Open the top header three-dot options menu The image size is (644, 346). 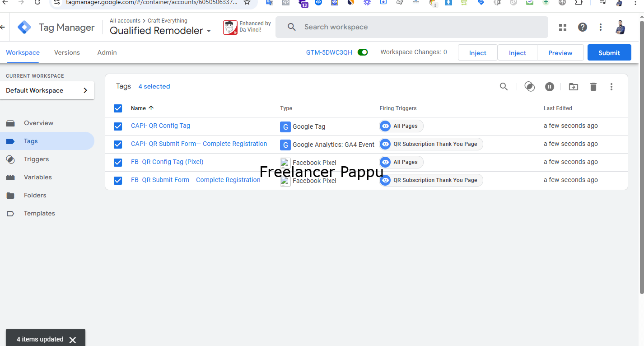tap(601, 28)
